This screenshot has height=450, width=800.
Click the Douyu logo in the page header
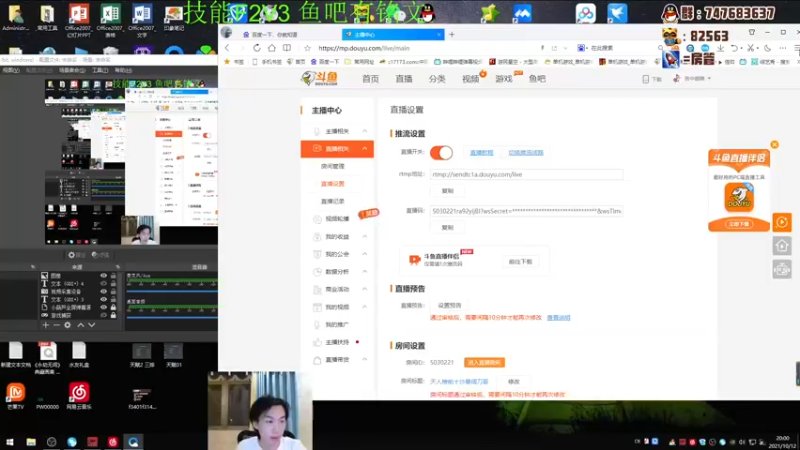point(319,78)
